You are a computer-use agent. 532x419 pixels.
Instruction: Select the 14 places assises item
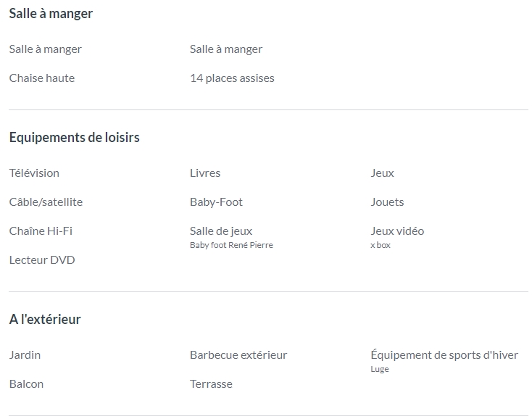pyautogui.click(x=232, y=78)
